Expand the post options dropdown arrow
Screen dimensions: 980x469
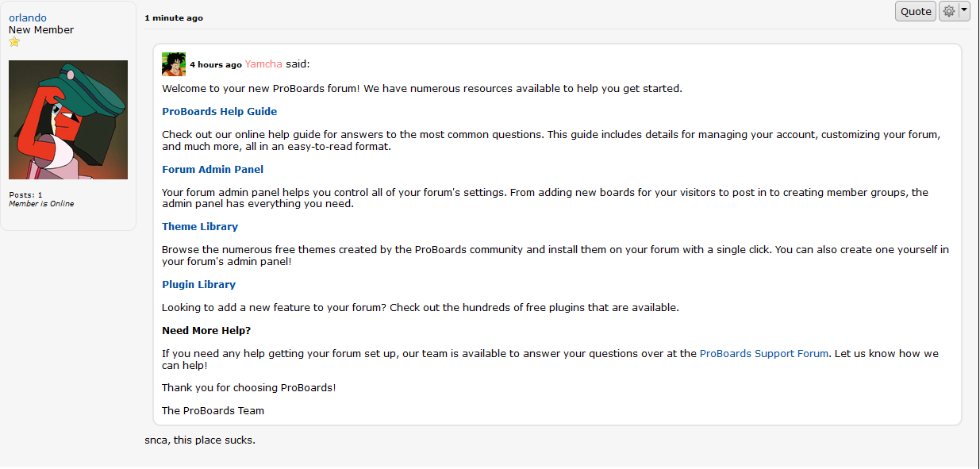pos(964,11)
